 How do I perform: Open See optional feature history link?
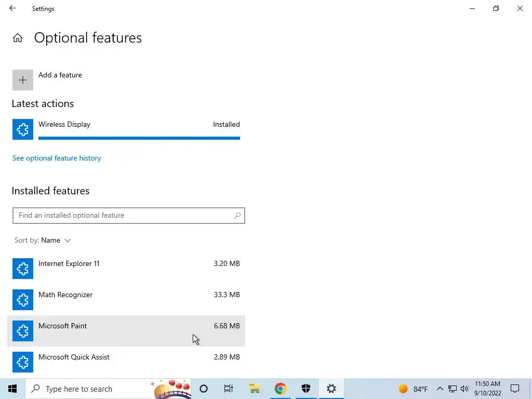pyautogui.click(x=57, y=158)
